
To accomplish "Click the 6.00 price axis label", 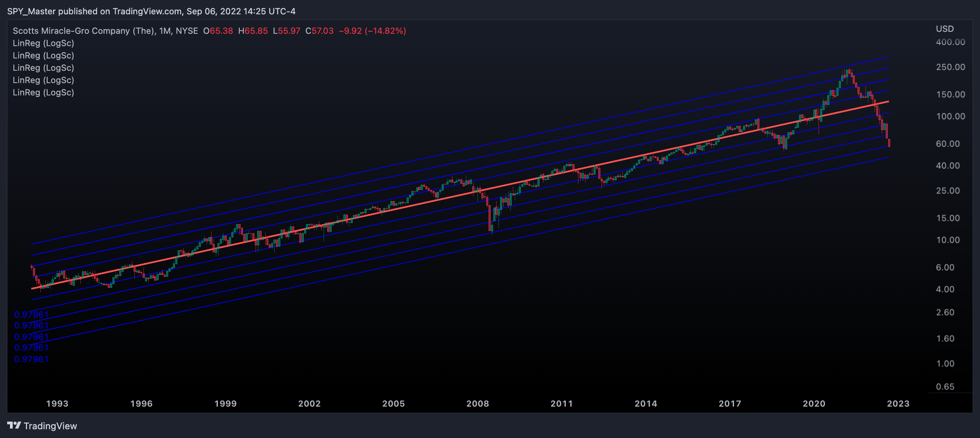I will (x=945, y=267).
